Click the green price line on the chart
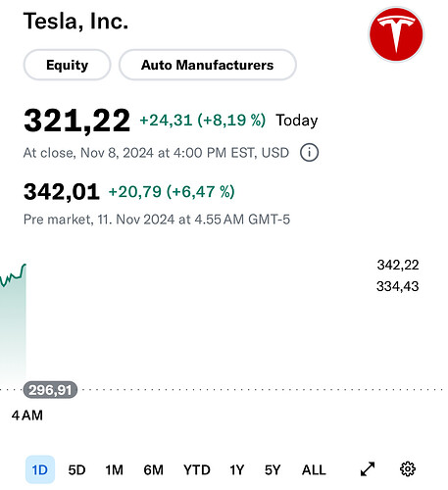The height and width of the screenshot is (490, 448). click(13, 276)
